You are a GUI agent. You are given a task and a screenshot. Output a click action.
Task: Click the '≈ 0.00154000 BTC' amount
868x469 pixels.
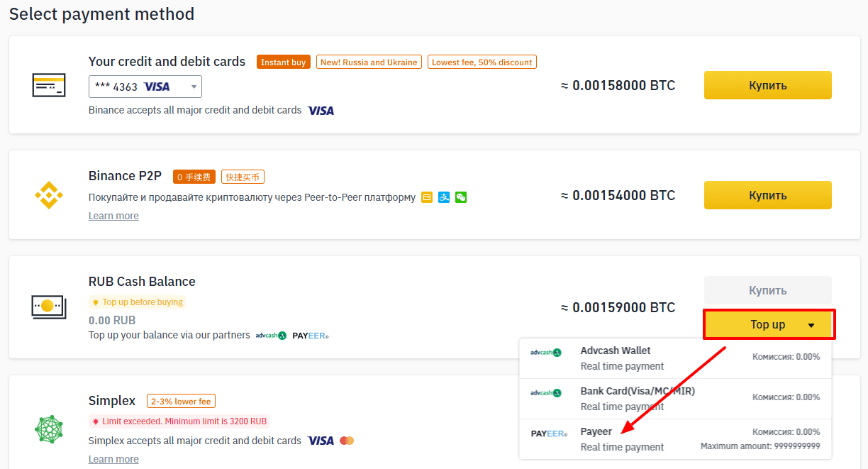tap(618, 195)
